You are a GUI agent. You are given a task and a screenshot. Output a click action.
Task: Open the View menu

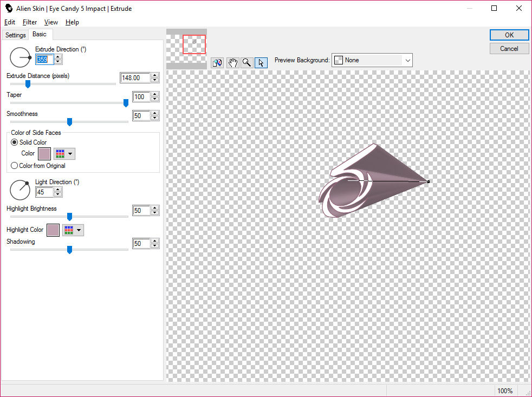pos(51,22)
